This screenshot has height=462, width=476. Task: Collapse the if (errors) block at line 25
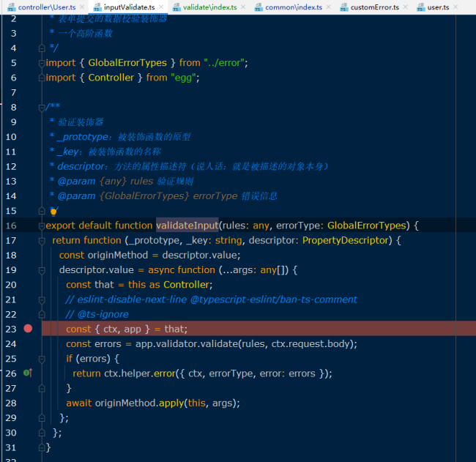[42, 359]
